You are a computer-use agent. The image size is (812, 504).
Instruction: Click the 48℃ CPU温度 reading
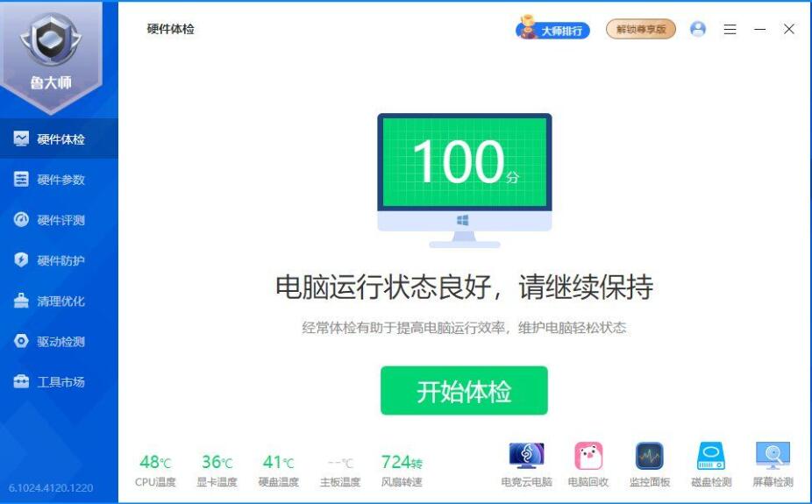click(x=155, y=471)
